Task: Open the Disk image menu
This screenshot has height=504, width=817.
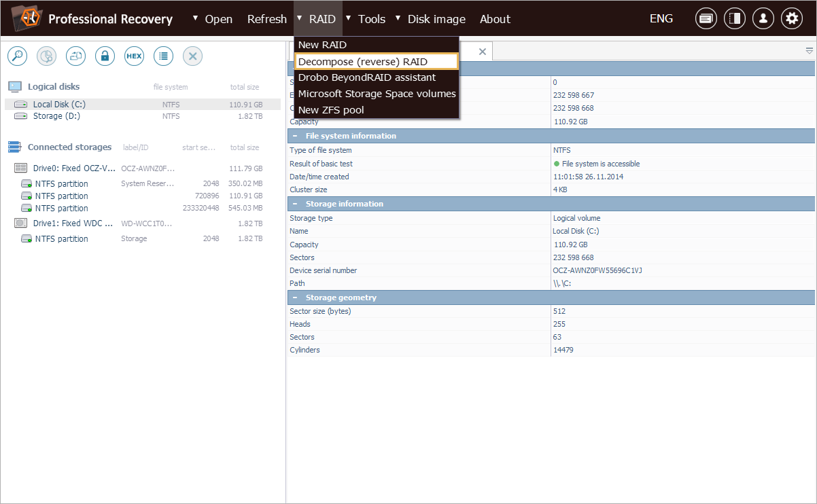Action: pyautogui.click(x=436, y=19)
